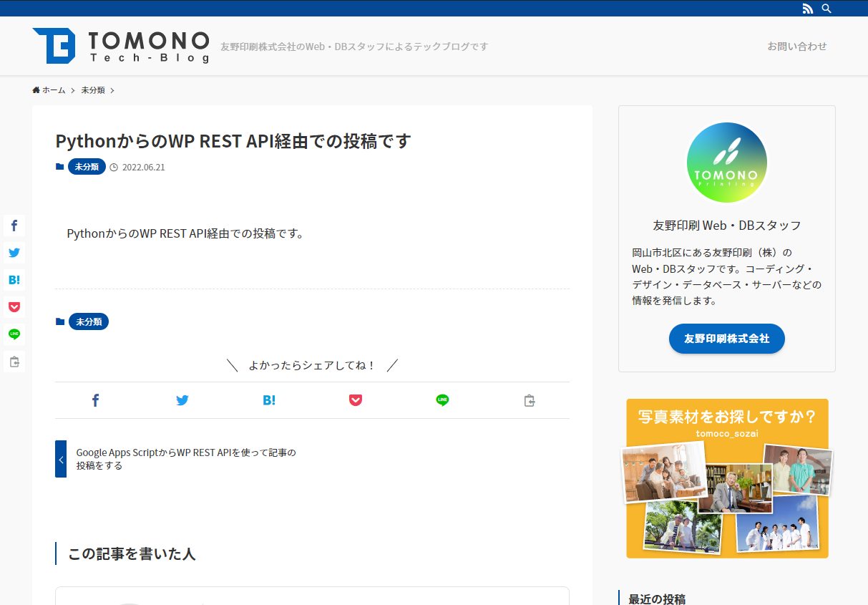Save to Pocket using the sidebar icon
This screenshot has height=605, width=868.
point(14,306)
